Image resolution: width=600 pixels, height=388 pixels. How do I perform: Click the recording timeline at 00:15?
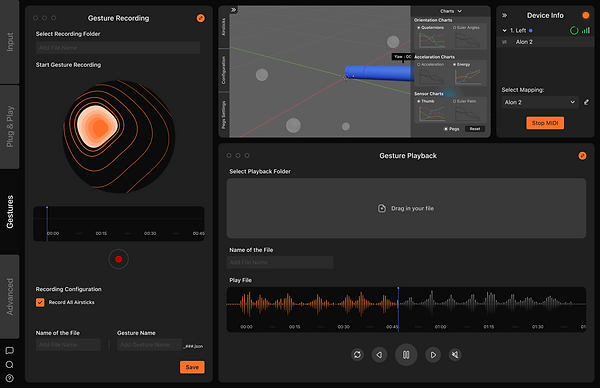coord(101,233)
